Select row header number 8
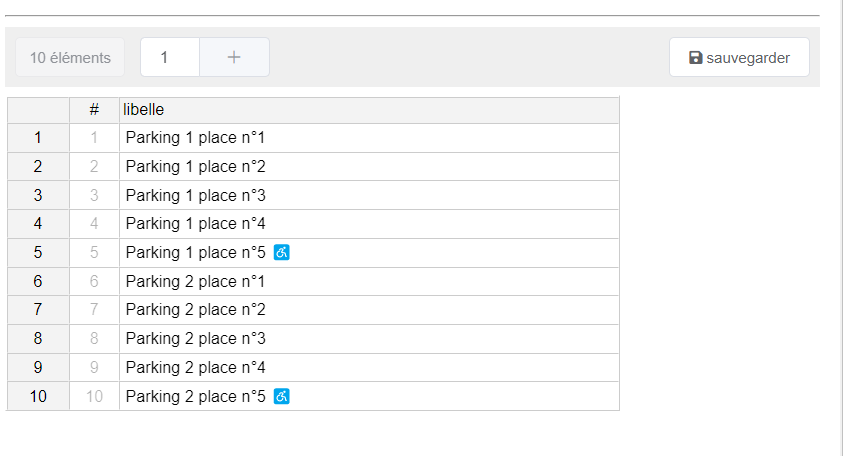This screenshot has width=843, height=456. coord(38,339)
